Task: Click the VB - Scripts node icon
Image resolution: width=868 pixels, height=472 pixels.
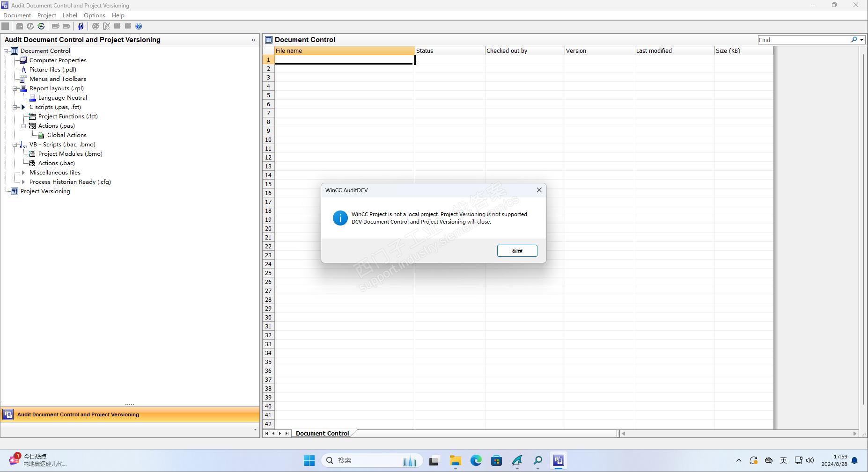Action: click(x=23, y=145)
